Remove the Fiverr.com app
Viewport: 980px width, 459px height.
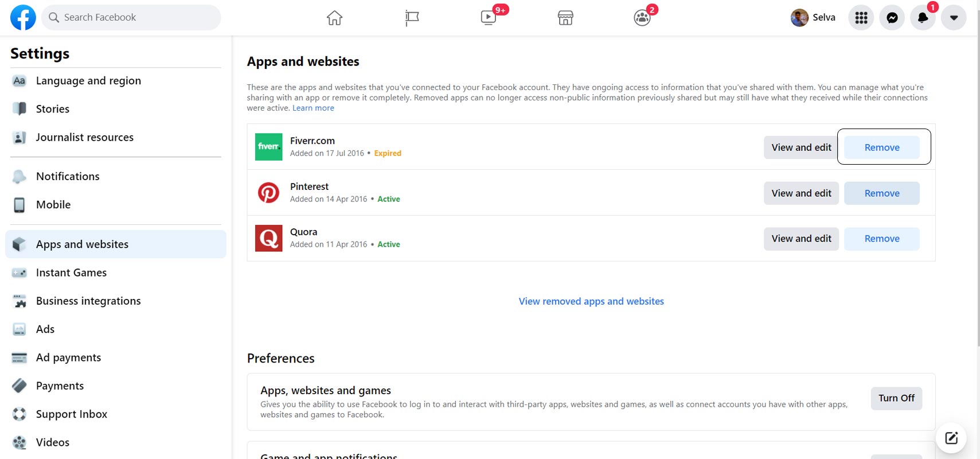click(882, 147)
